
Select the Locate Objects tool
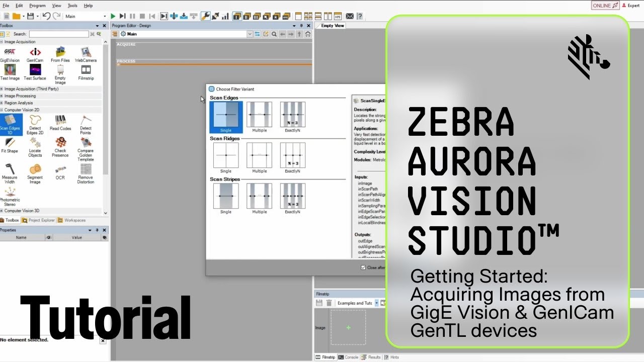tap(35, 147)
